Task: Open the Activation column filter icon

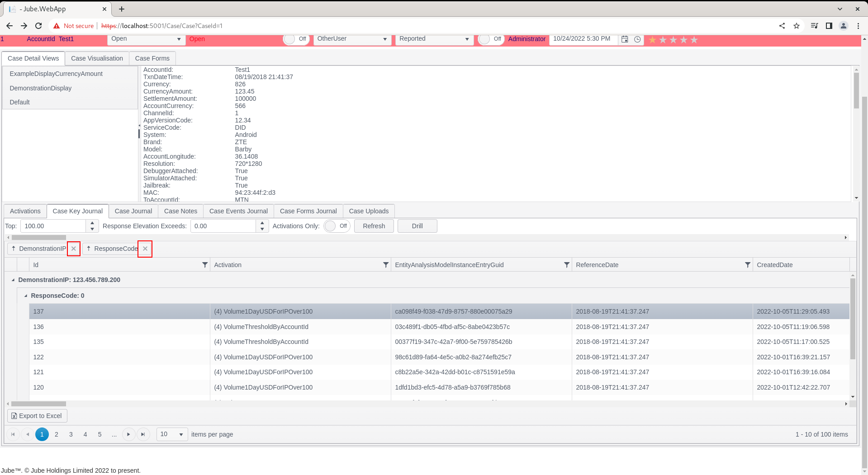Action: [x=386, y=265]
